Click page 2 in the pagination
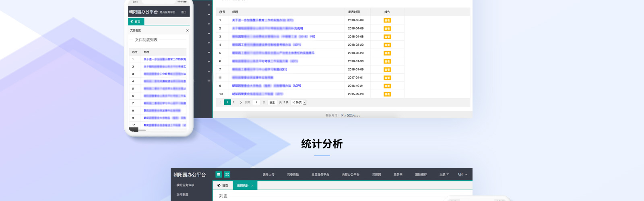644x201 pixels. (234, 103)
